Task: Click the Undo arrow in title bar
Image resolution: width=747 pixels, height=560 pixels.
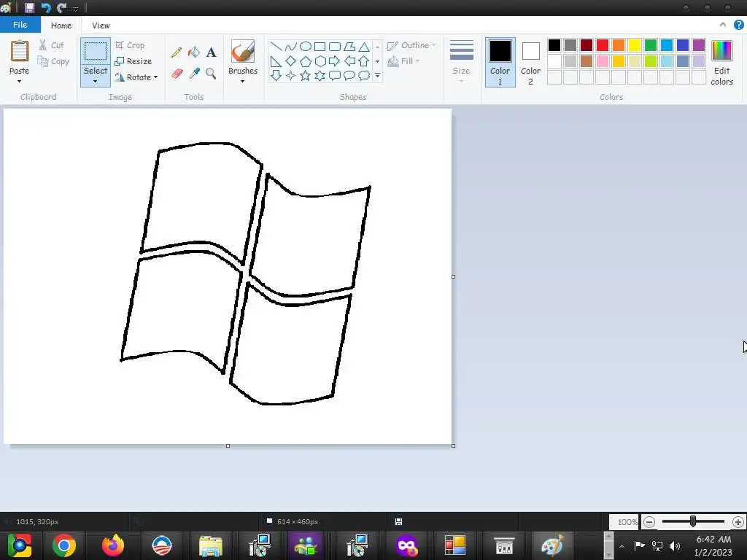Action: pyautogui.click(x=46, y=7)
